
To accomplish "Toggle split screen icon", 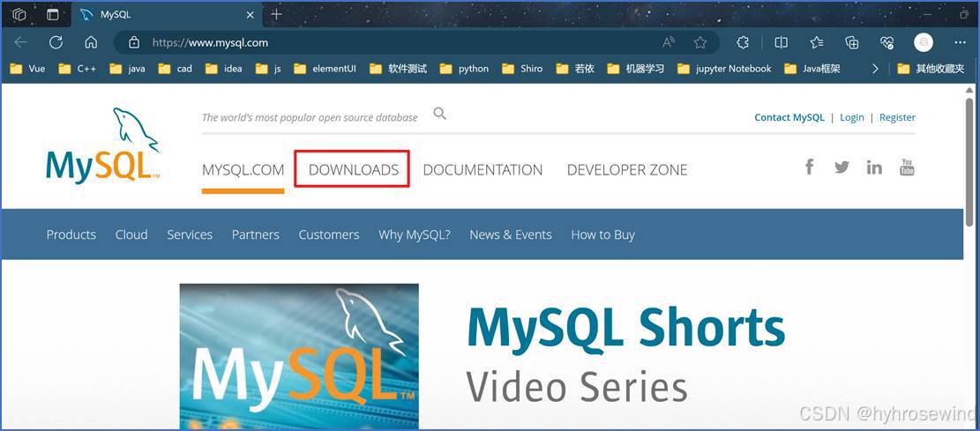I will (782, 42).
